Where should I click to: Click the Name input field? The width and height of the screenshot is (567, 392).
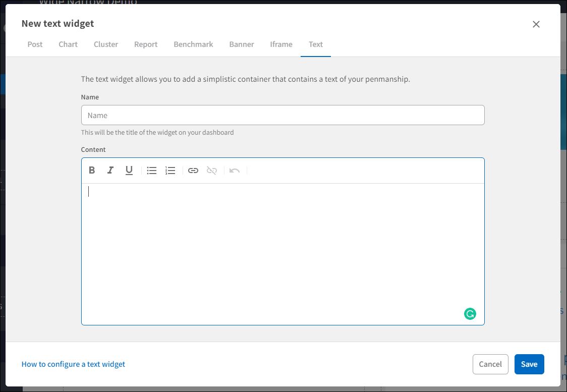click(x=282, y=115)
